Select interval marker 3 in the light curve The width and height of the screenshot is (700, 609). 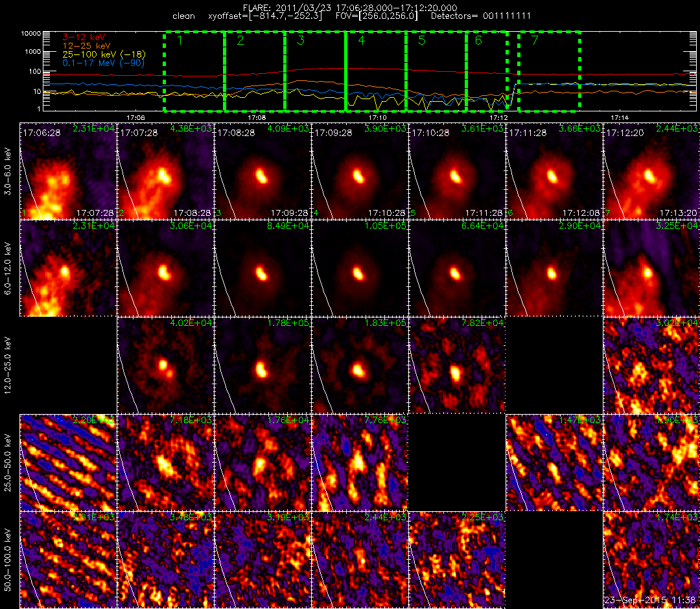pos(301,40)
